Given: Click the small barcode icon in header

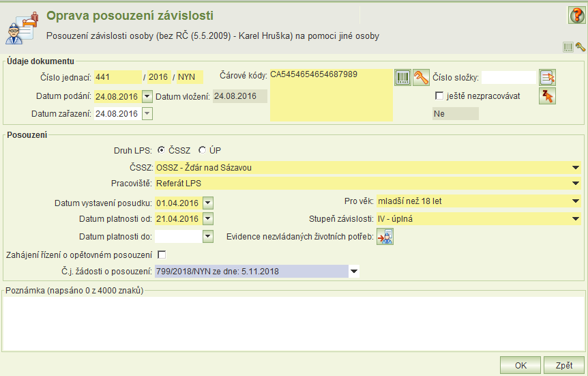Looking at the screenshot, I should 568,47.
